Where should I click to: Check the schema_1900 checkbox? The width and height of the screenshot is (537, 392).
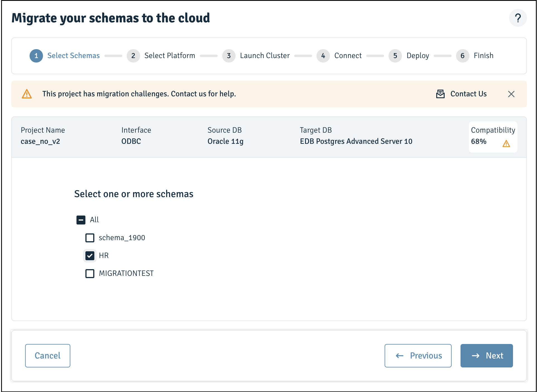[x=90, y=238]
